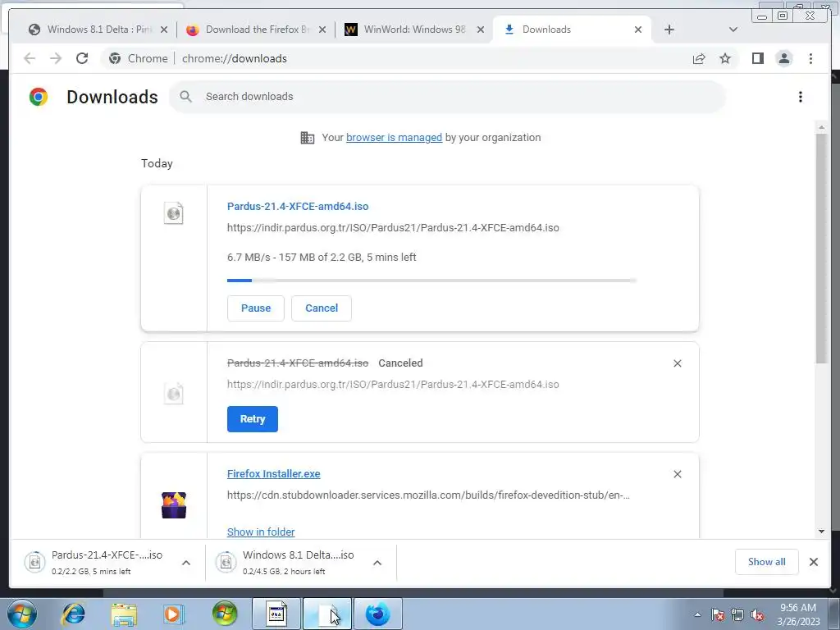The height and width of the screenshot is (630, 840).
Task: Click the mozilla.com stubdownloader URL text
Action: click(428, 495)
